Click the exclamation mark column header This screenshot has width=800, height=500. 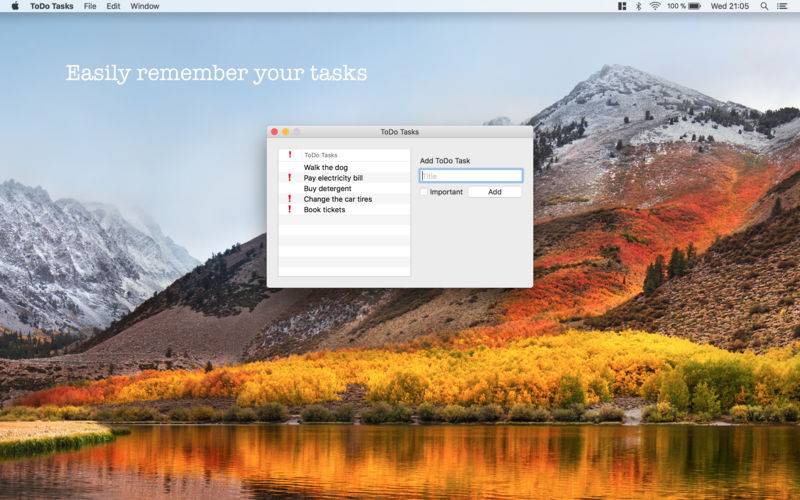(289, 155)
